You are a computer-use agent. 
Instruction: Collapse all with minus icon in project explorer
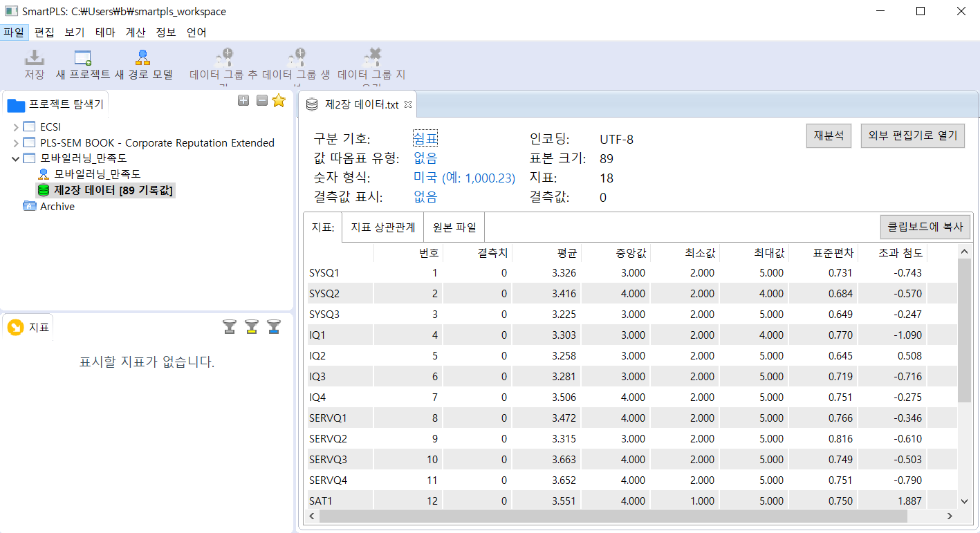[x=261, y=101]
